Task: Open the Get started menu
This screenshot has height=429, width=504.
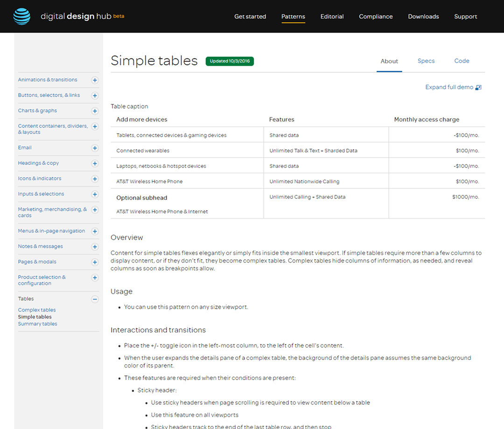Action: (x=250, y=16)
